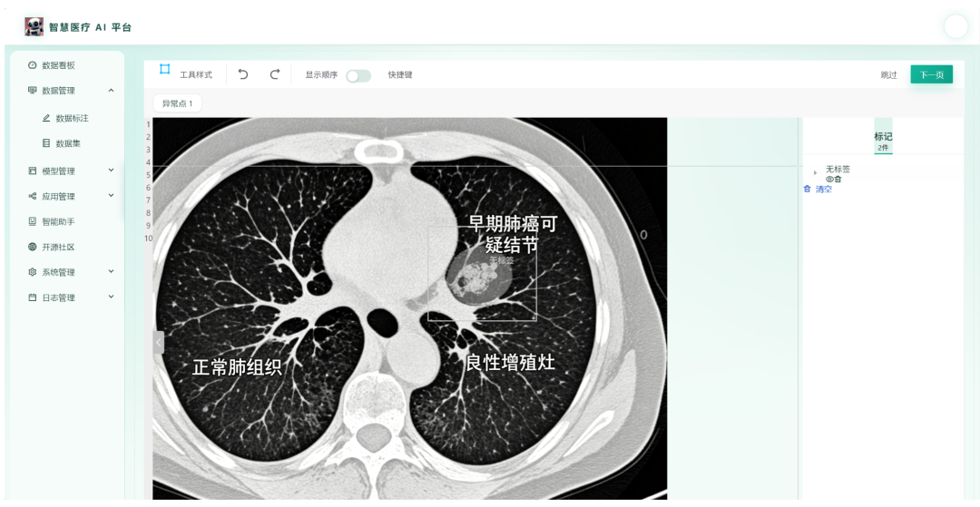Image resolution: width=980 pixels, height=507 pixels.
Task: Redo the annotation action
Action: tap(274, 74)
